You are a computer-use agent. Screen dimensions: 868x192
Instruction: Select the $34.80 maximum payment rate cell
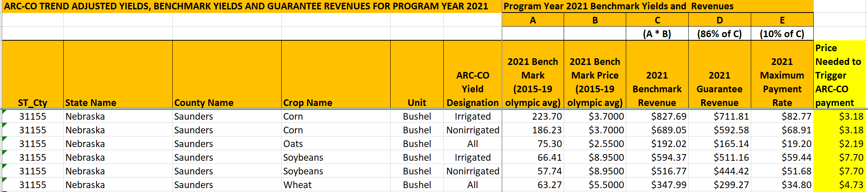(796, 185)
